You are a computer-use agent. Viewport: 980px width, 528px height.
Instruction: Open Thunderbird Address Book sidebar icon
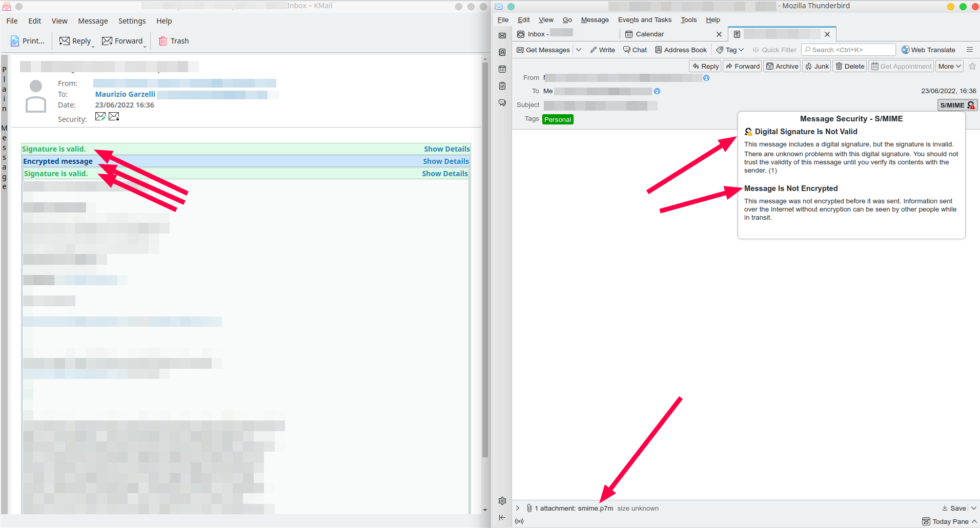click(502, 52)
